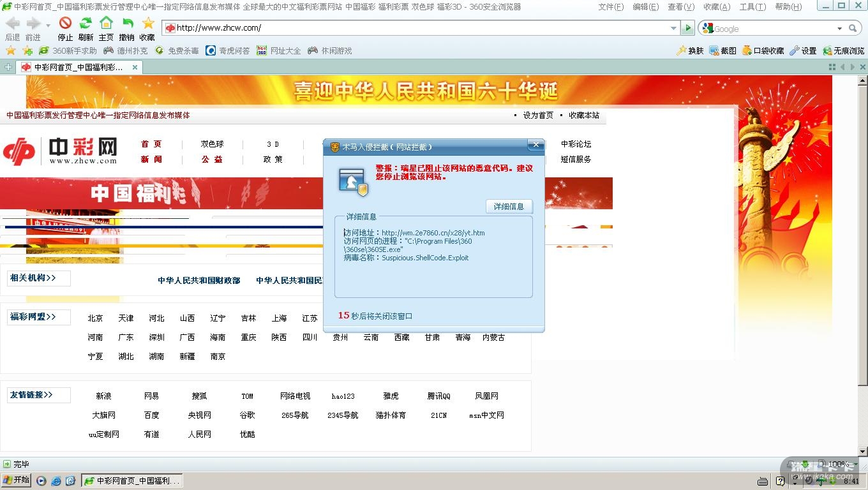The image size is (868, 490).
Task: Click the Windows 开始 start button
Action: point(16,480)
